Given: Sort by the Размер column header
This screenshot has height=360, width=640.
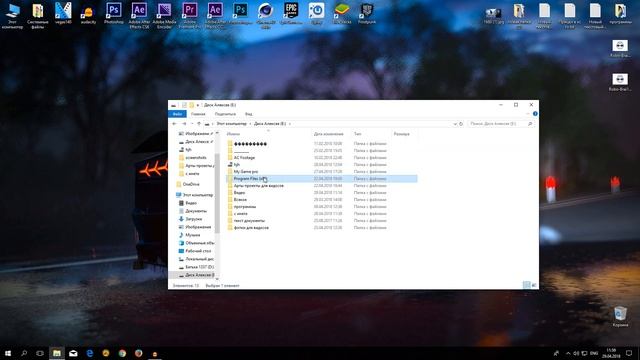Looking at the screenshot, I should point(402,134).
